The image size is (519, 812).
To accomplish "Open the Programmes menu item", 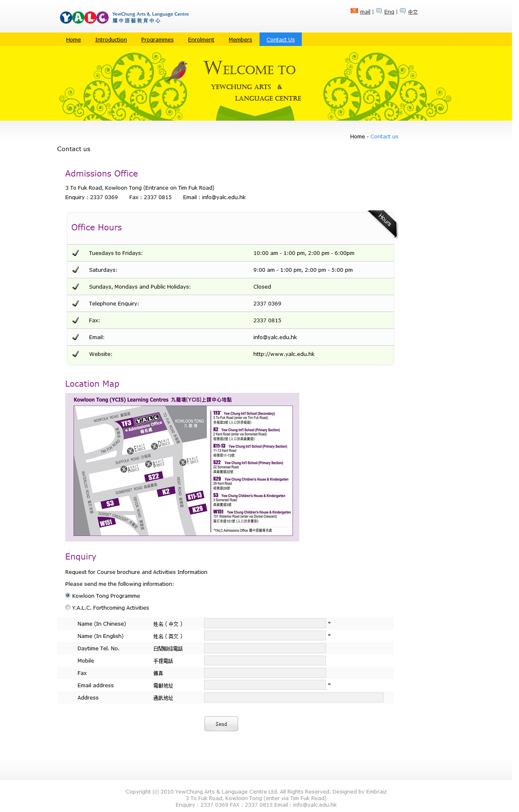I will 157,40.
